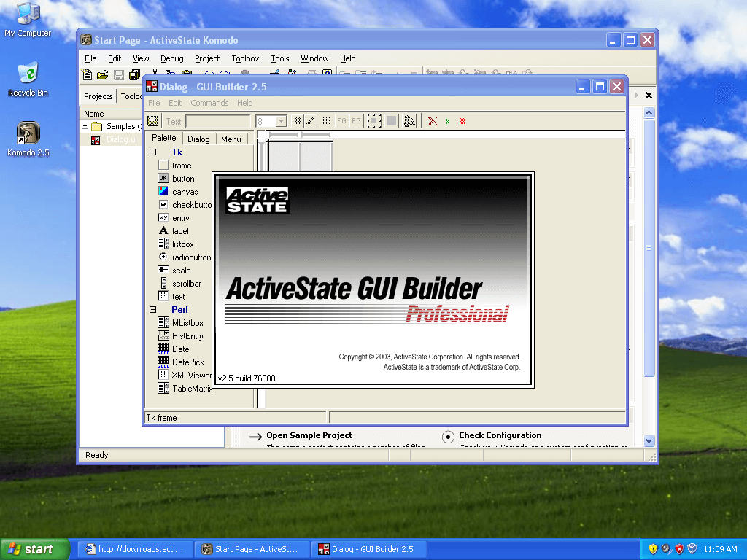Open the Debug menu in Komodo
The width and height of the screenshot is (747, 560).
[172, 58]
